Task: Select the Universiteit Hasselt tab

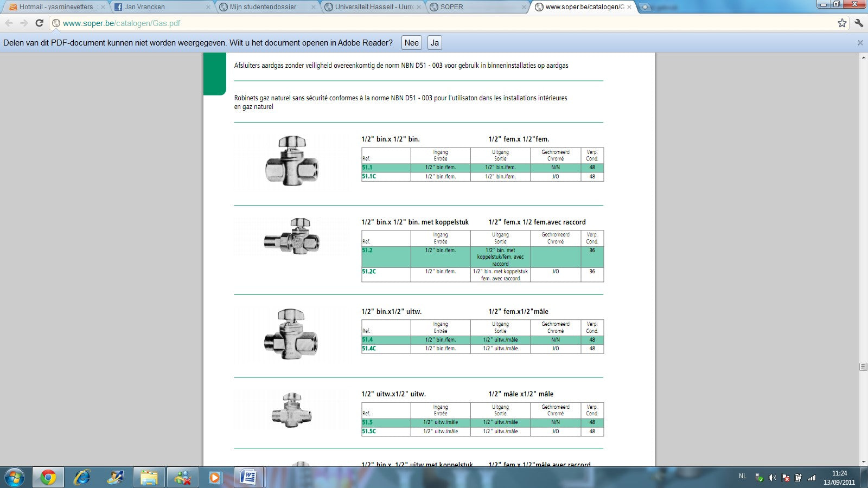Action: pos(369,7)
